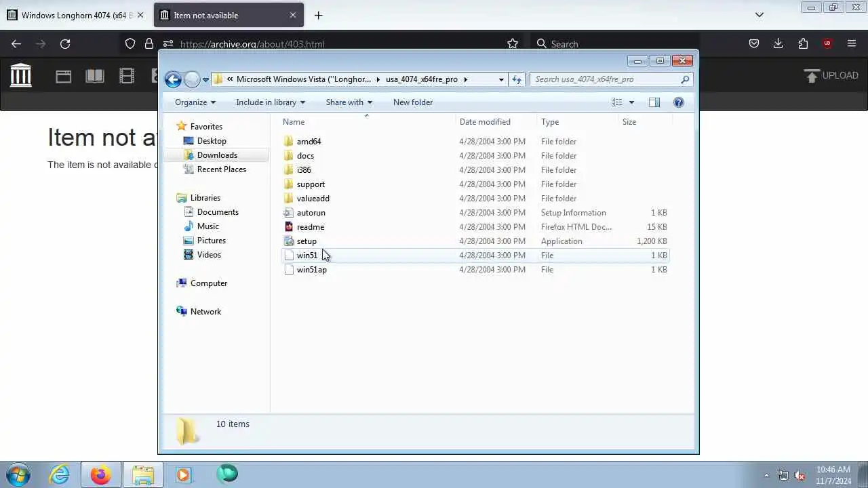Select the readme HTML document icon
The width and height of the screenshot is (868, 488).
coord(289,227)
